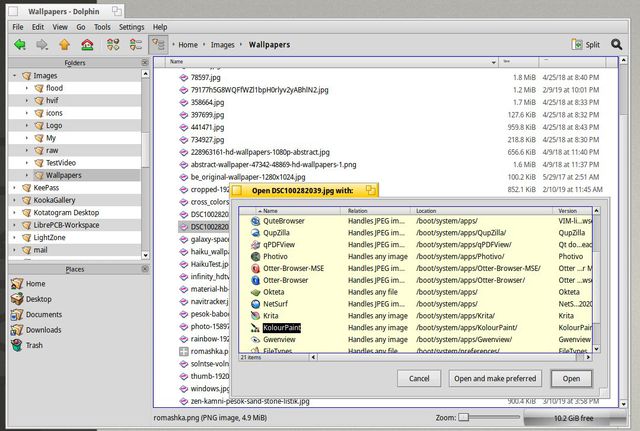Expand the Logo folder node
Screen dimensions: 640x431
click(x=27, y=125)
